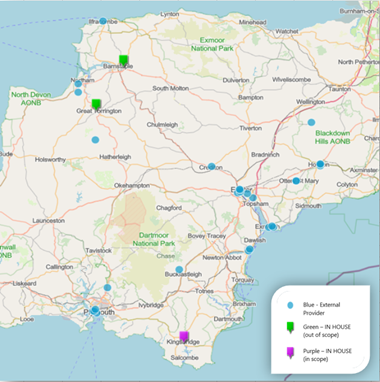Click the blue marker above Buckfastleigh

pos(179,269)
